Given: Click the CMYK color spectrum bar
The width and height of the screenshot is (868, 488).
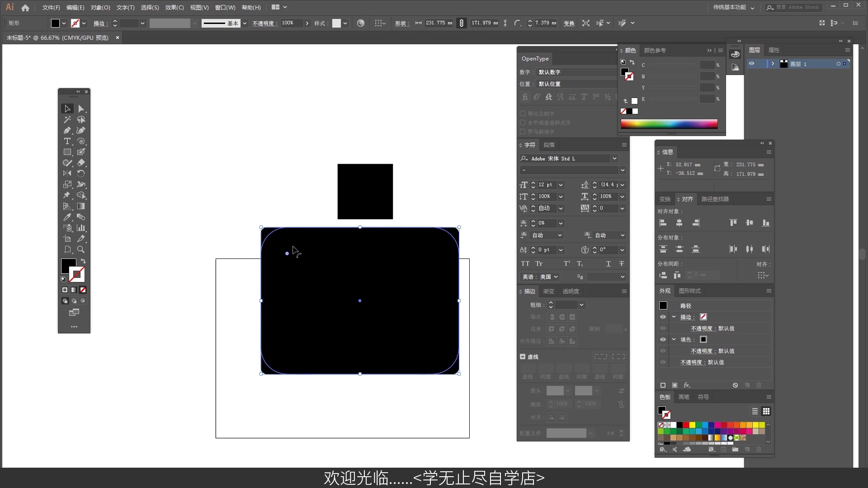Looking at the screenshot, I should pyautogui.click(x=669, y=124).
